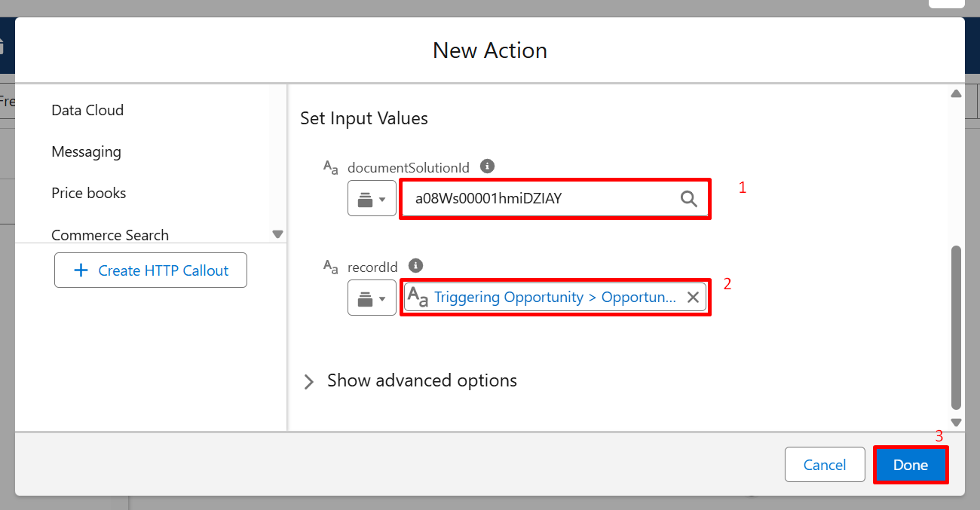Open resource type dropdown for documentSolutionId
Image resolution: width=980 pixels, height=510 pixels.
click(372, 198)
